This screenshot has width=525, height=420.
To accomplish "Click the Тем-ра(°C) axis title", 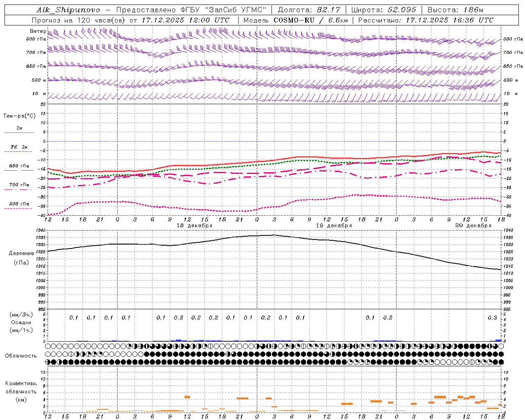I will pos(19,116).
